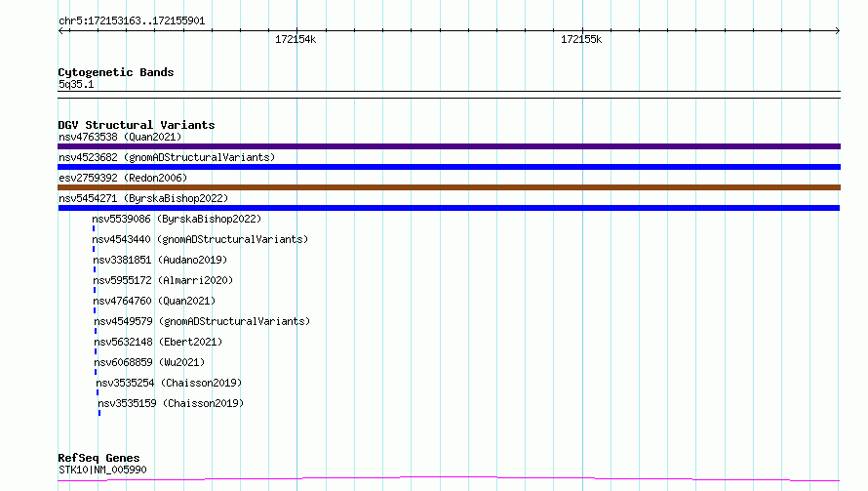Open variant nsv3535159 (Chaisson2019)
Viewport: 868px width, 491px height.
pyautogui.click(x=171, y=403)
